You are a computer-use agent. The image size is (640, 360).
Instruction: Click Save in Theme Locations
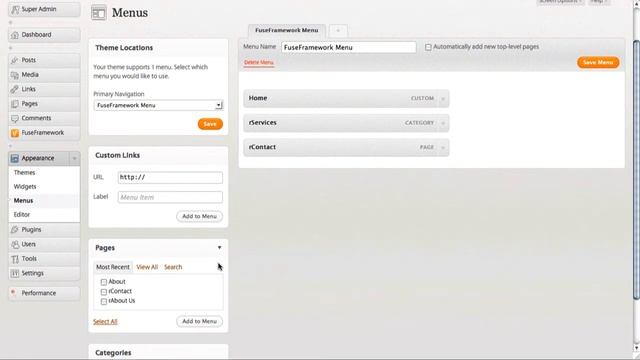(210, 124)
